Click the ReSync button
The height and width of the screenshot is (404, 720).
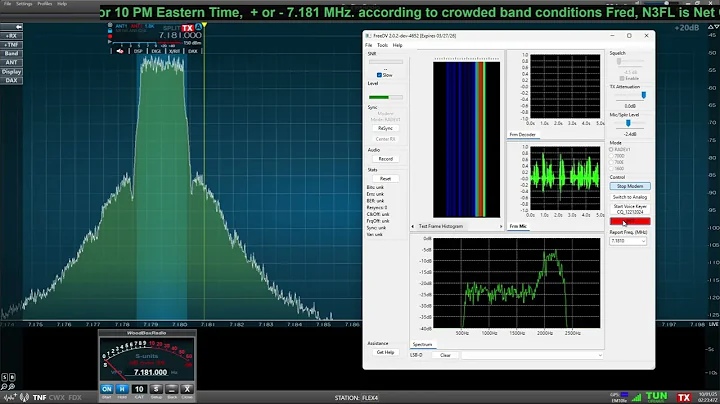[x=386, y=128]
